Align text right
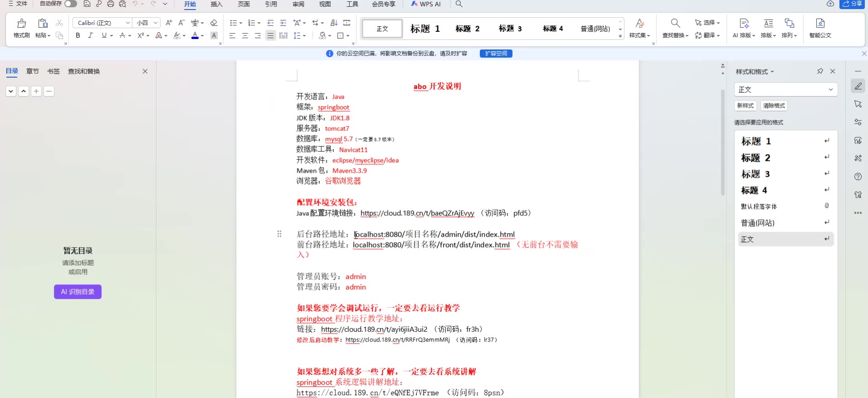This screenshot has height=398, width=868. (258, 35)
